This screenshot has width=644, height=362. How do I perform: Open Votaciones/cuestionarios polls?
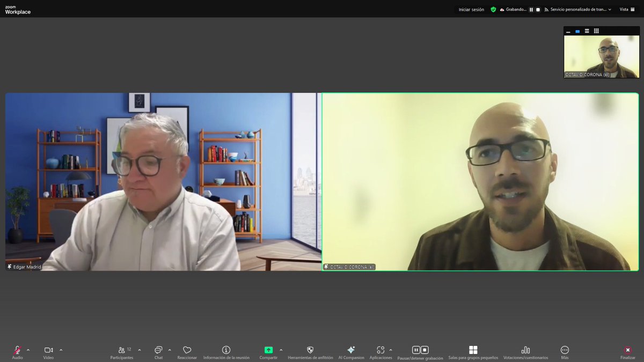(x=525, y=352)
